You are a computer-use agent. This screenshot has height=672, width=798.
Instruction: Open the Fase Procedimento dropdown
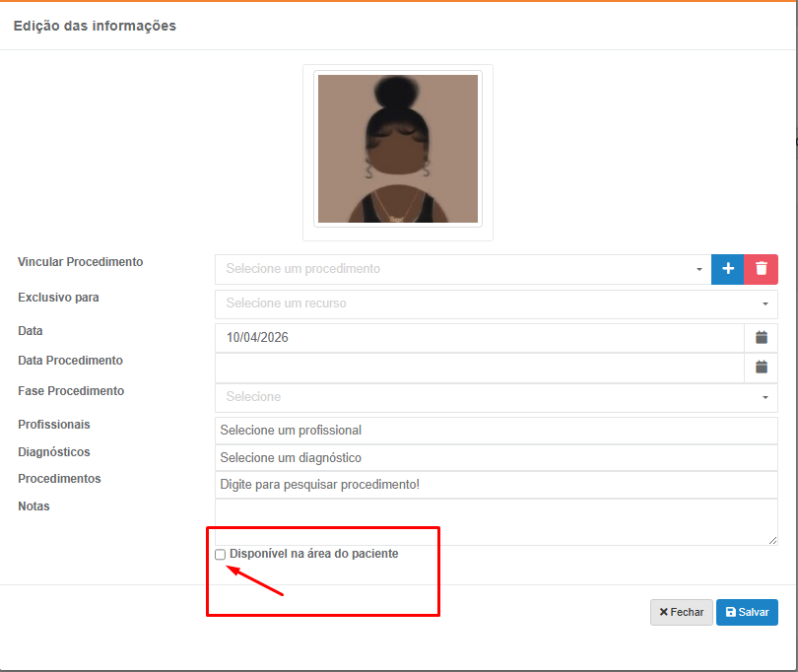coord(496,397)
